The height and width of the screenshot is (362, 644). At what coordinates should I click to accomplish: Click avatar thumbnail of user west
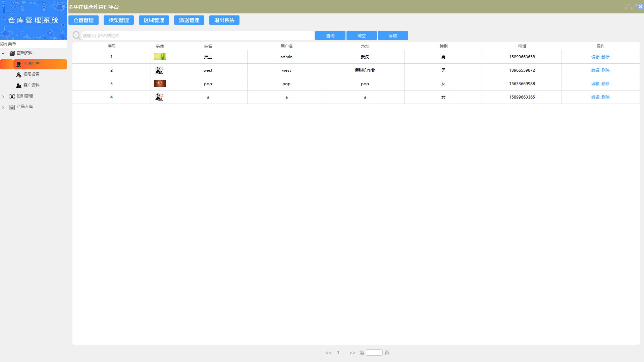tap(160, 70)
